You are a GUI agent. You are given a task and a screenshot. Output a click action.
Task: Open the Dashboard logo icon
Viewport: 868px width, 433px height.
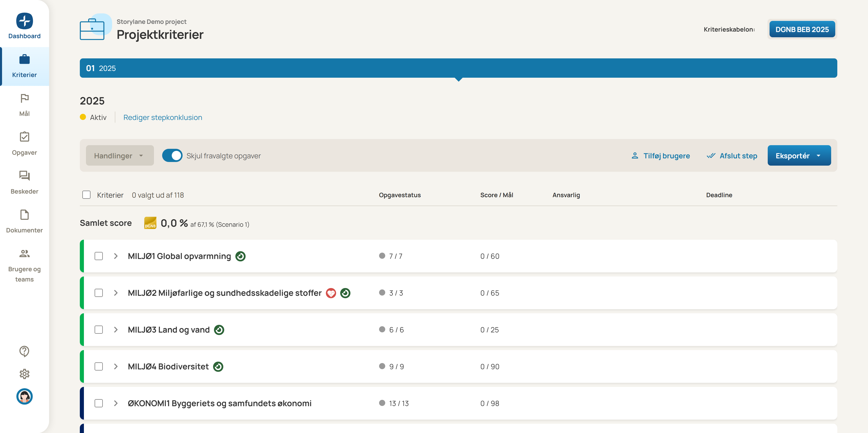[24, 21]
